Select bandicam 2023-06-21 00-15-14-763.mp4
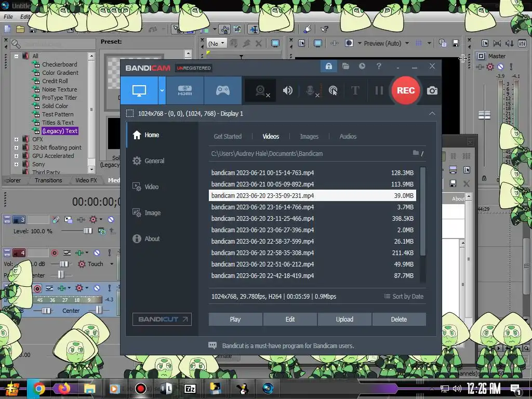 point(312,172)
